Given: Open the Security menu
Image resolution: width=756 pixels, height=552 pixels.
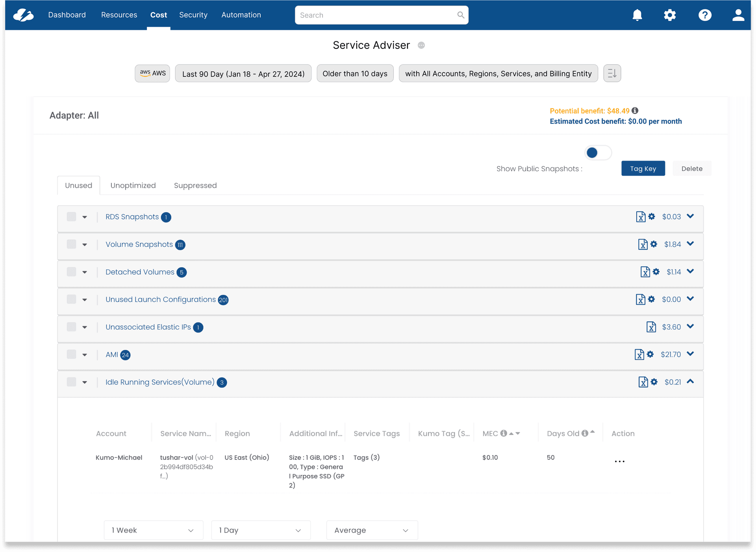Looking at the screenshot, I should 193,15.
